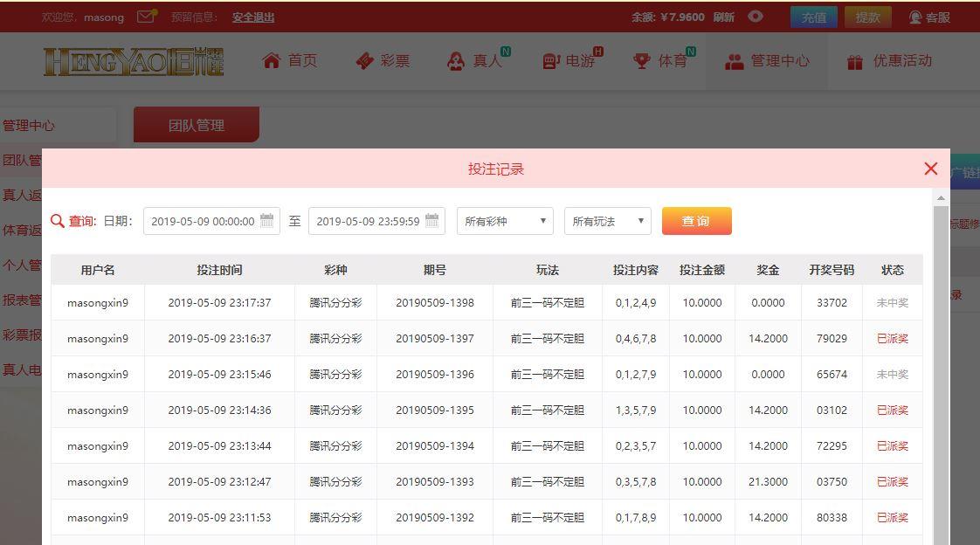Image resolution: width=980 pixels, height=545 pixels.
Task: Expand the 所有彩种 dropdown
Action: point(505,221)
